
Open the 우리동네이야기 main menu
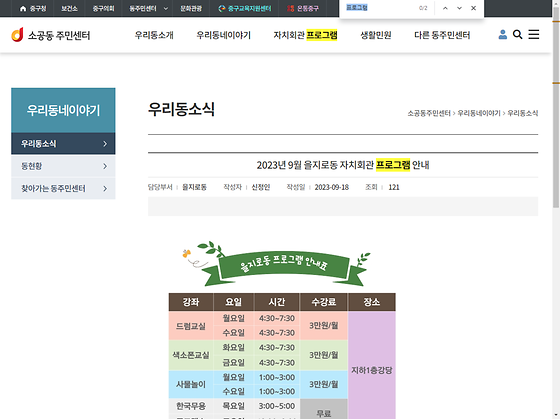(224, 35)
